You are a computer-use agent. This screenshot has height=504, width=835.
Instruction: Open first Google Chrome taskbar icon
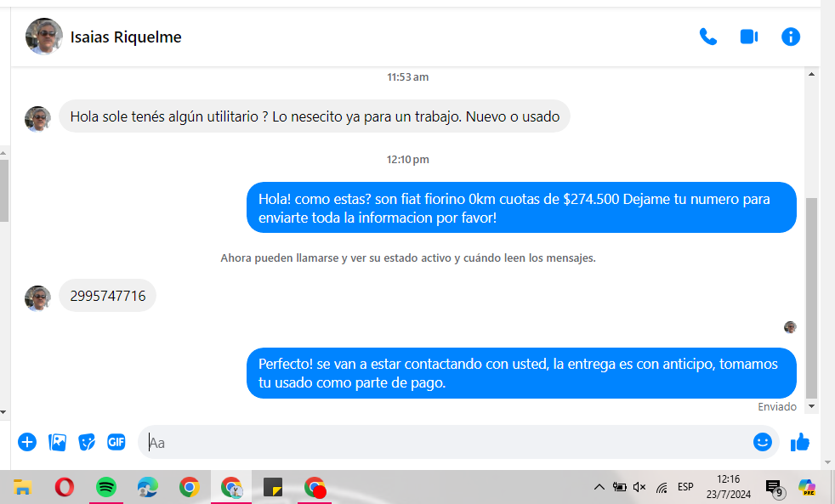tap(189, 487)
